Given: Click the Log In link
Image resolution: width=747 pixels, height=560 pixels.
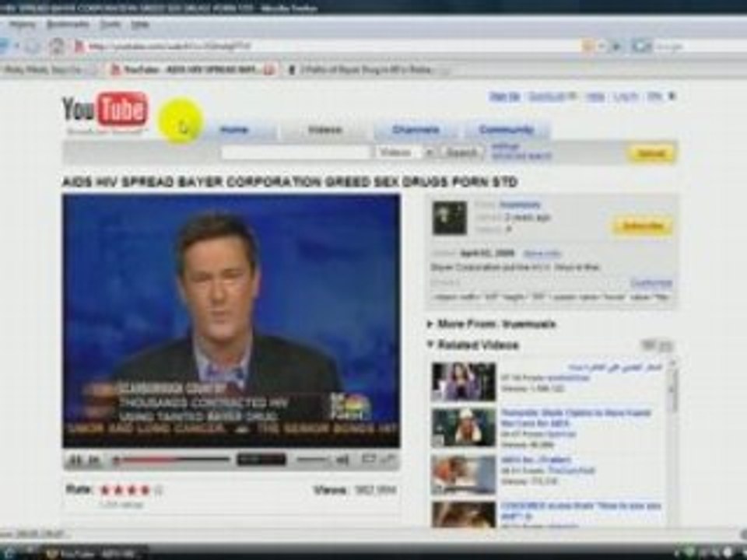Looking at the screenshot, I should (626, 96).
